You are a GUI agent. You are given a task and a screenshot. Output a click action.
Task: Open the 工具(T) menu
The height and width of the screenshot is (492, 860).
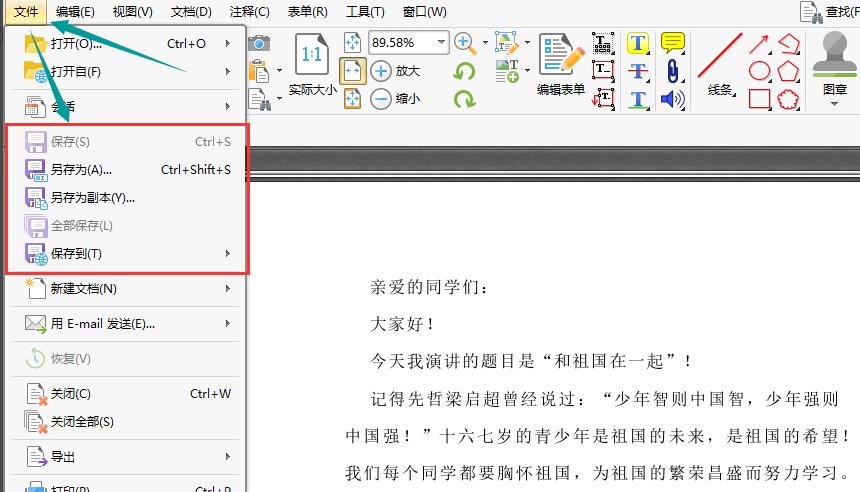click(x=365, y=12)
